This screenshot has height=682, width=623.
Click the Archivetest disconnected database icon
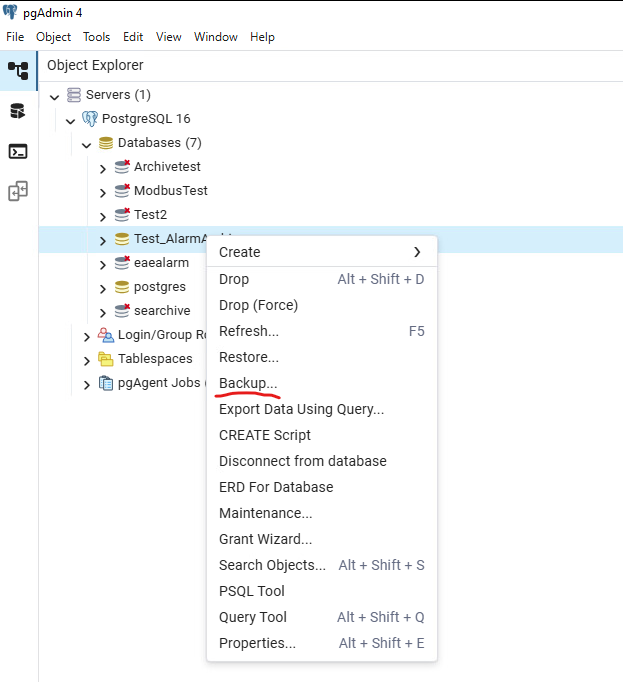(122, 167)
